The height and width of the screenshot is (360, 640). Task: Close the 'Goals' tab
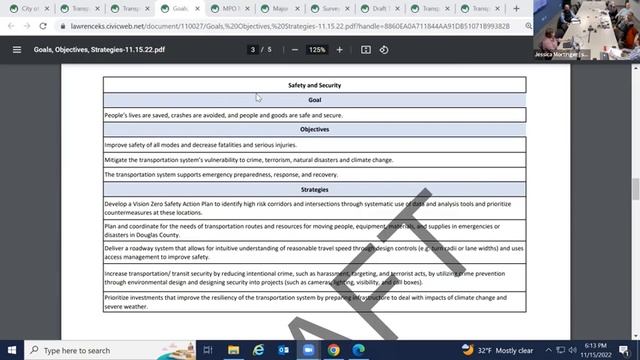[197, 9]
